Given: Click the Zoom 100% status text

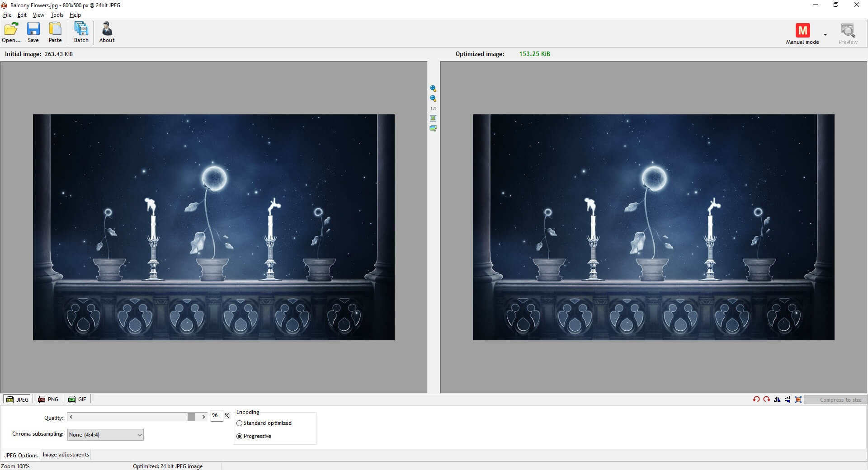Looking at the screenshot, I should pyautogui.click(x=15, y=466).
